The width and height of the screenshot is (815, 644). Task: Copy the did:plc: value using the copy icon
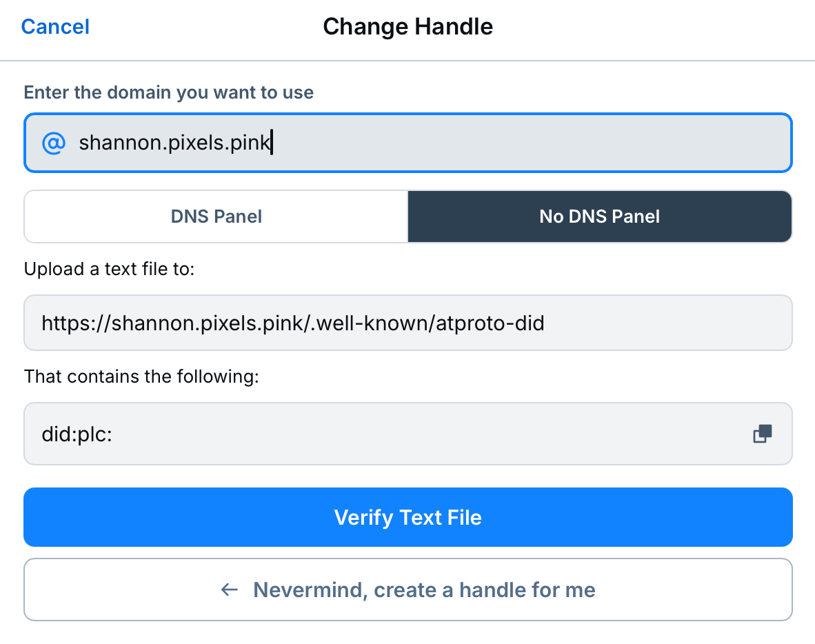tap(761, 434)
